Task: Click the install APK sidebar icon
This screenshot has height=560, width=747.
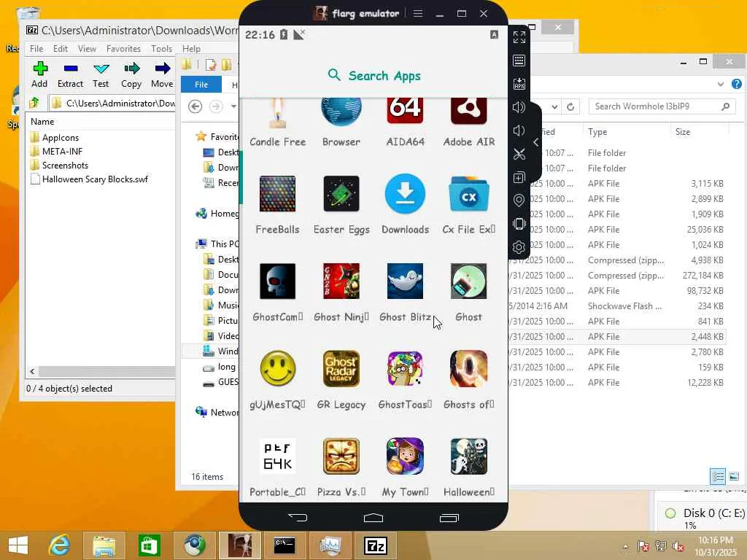Action: coord(519,84)
